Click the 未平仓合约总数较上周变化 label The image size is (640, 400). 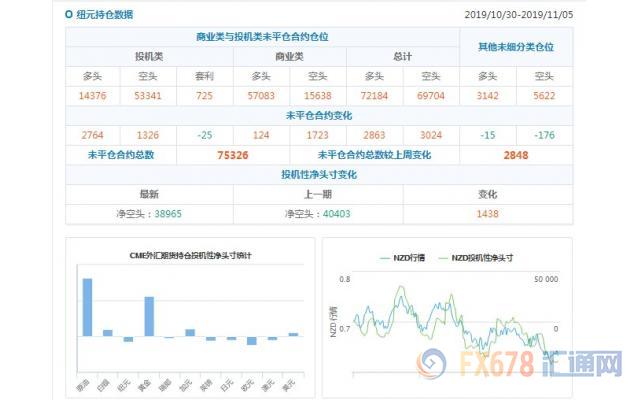click(374, 155)
